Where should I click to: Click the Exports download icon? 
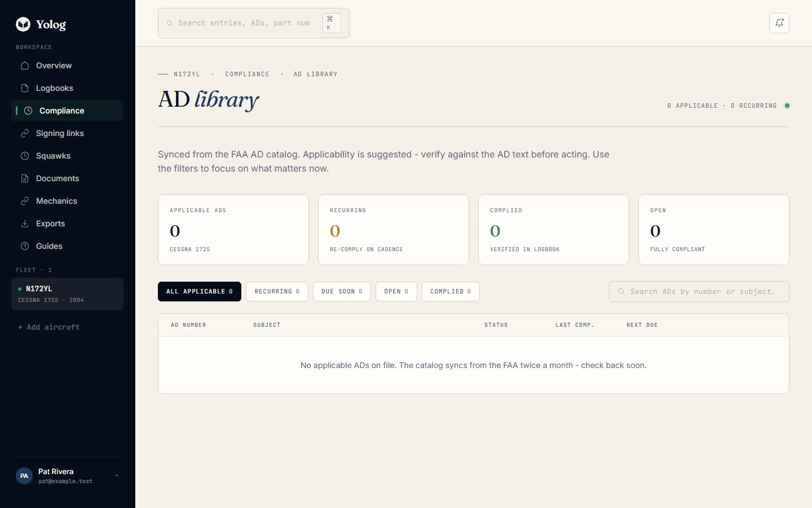[x=25, y=224]
